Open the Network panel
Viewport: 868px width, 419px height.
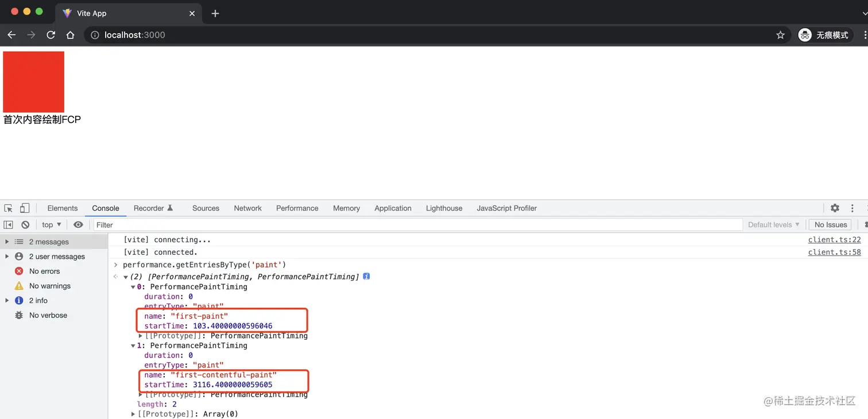[247, 208]
